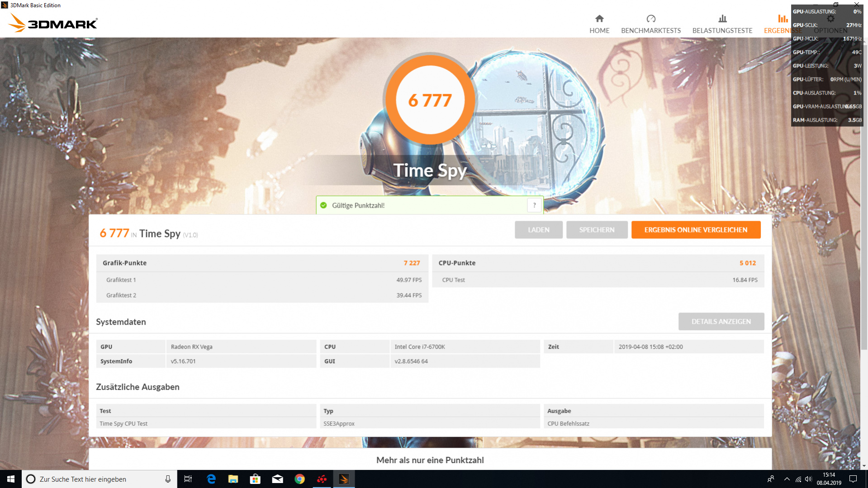The height and width of the screenshot is (488, 868).
Task: Click DETAILS ANZEIGEN button
Action: tap(721, 322)
